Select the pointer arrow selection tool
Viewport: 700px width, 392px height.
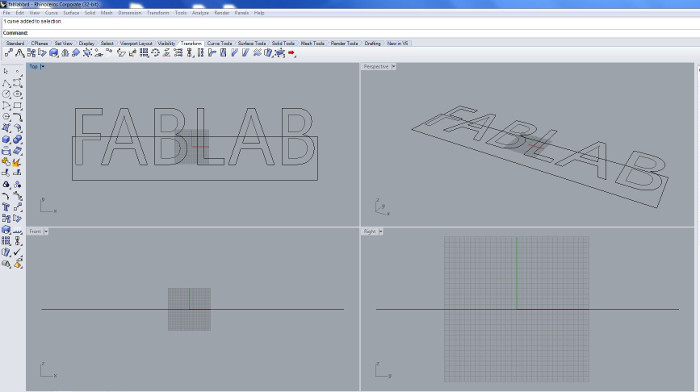tap(6, 71)
